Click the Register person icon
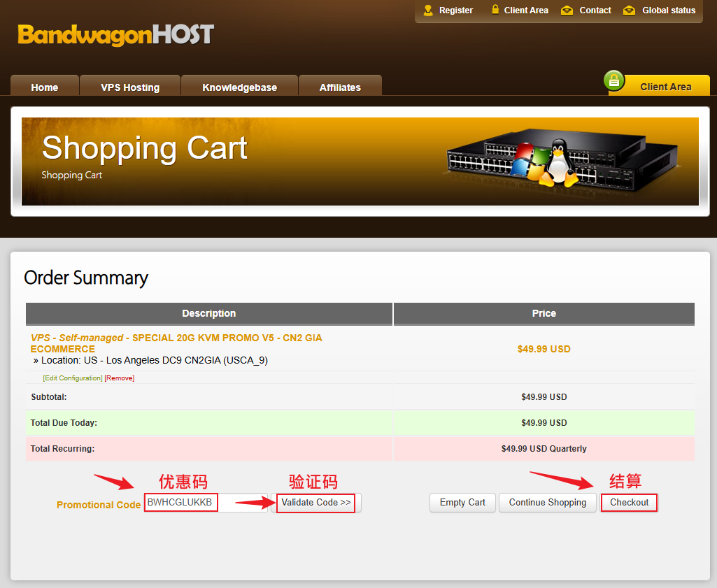 [428, 10]
